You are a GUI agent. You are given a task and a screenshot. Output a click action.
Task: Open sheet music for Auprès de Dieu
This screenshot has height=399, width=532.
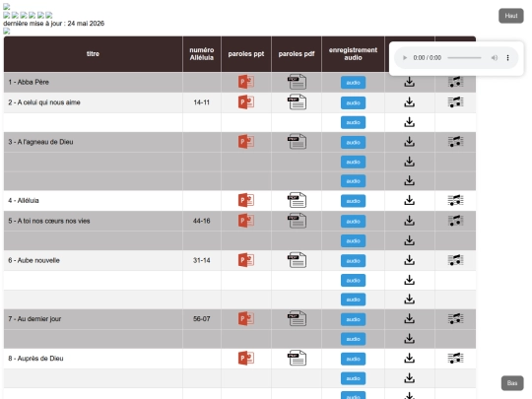pos(456,359)
